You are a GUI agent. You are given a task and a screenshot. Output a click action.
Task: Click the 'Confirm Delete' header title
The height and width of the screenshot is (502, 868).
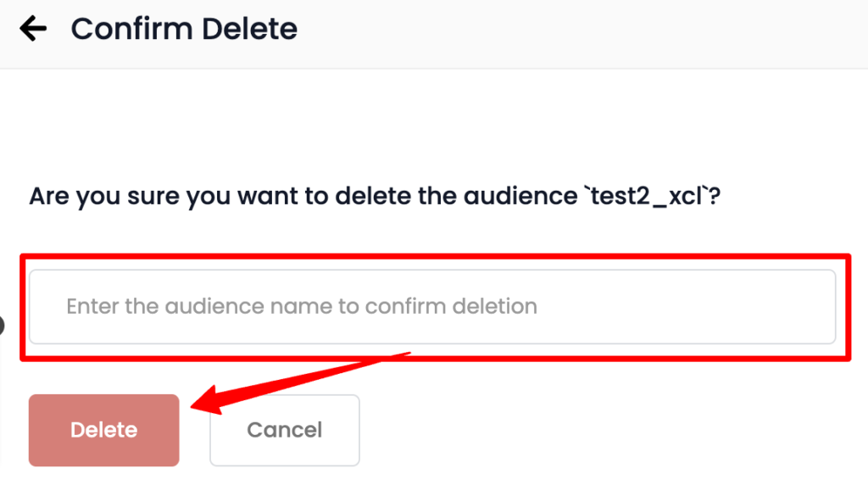click(184, 29)
